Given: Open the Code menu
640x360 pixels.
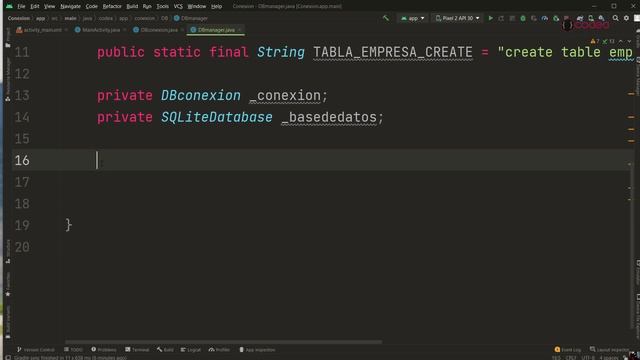Looking at the screenshot, I should point(91,7).
